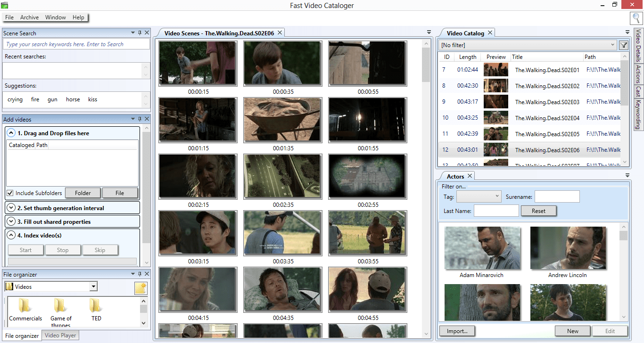Open File organizer panel options arrow
Screen dimensions: 644x343
pos(133,274)
